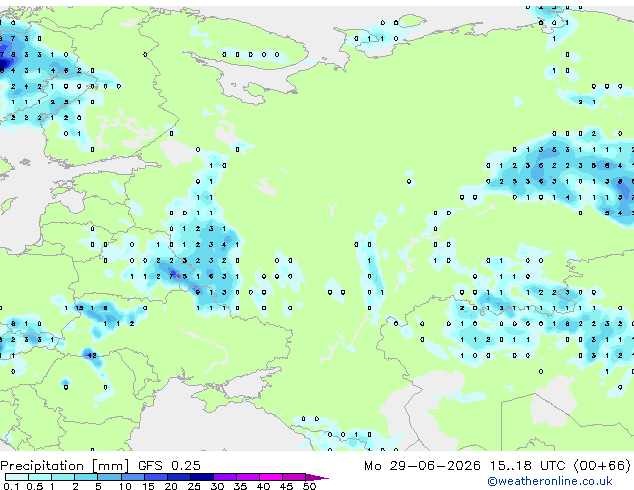Click the "12" precipitation value on the map
Image resolution: width=634 pixels, height=490 pixels.
(92, 355)
